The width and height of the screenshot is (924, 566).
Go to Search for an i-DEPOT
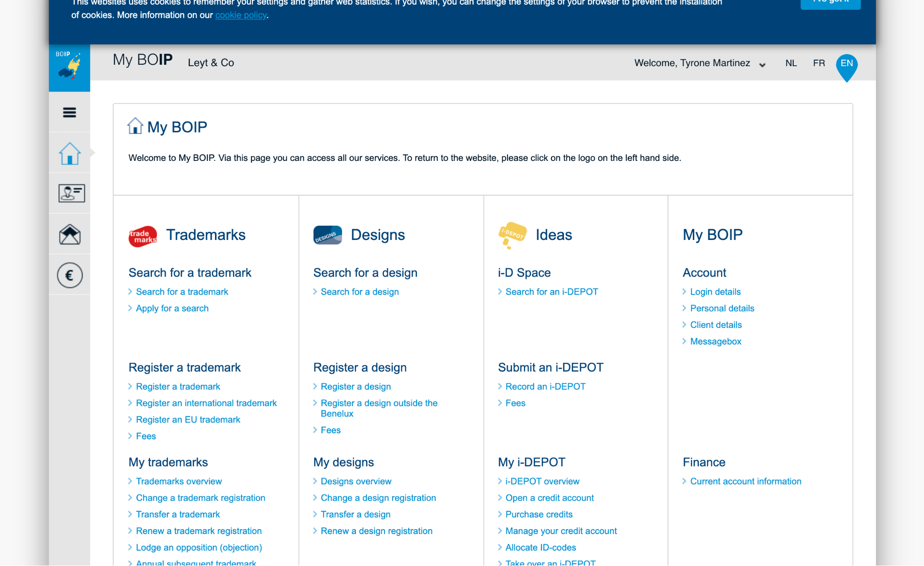(551, 292)
